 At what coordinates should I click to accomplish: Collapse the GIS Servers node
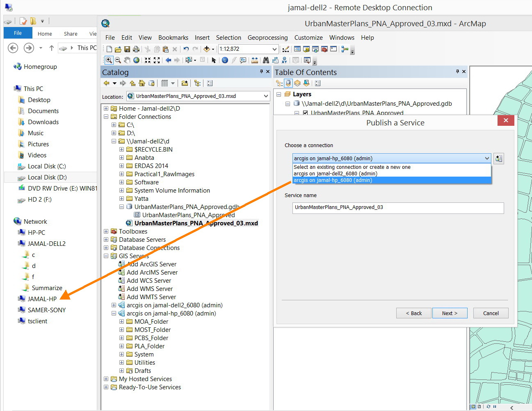coord(106,256)
